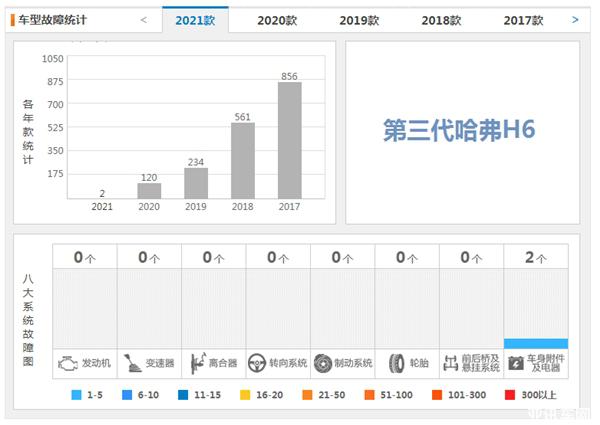Select the 2021款 tab
This screenshot has height=425, width=600.
(x=194, y=20)
